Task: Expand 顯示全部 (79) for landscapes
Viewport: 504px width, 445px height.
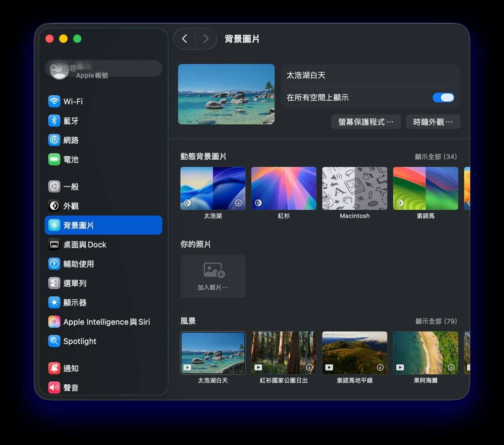Action: click(x=436, y=321)
